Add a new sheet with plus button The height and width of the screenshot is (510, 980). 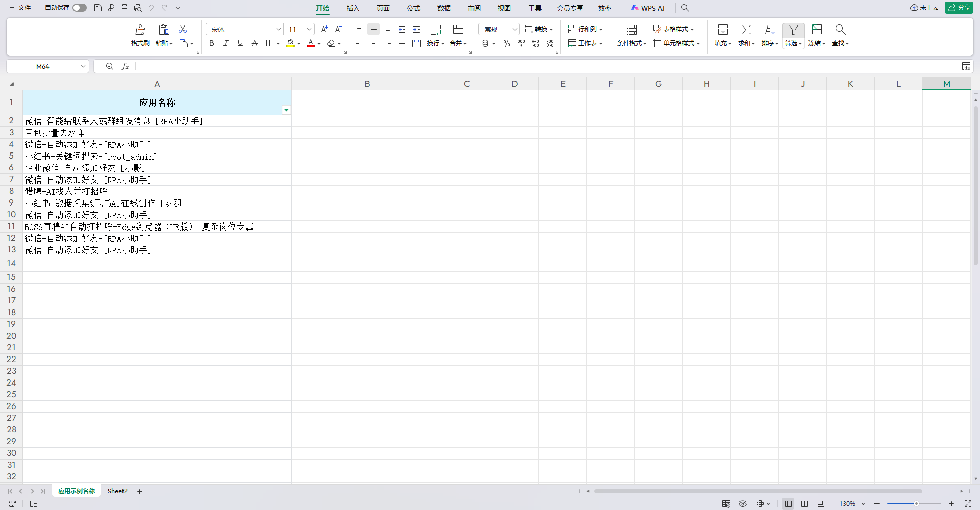coord(140,492)
